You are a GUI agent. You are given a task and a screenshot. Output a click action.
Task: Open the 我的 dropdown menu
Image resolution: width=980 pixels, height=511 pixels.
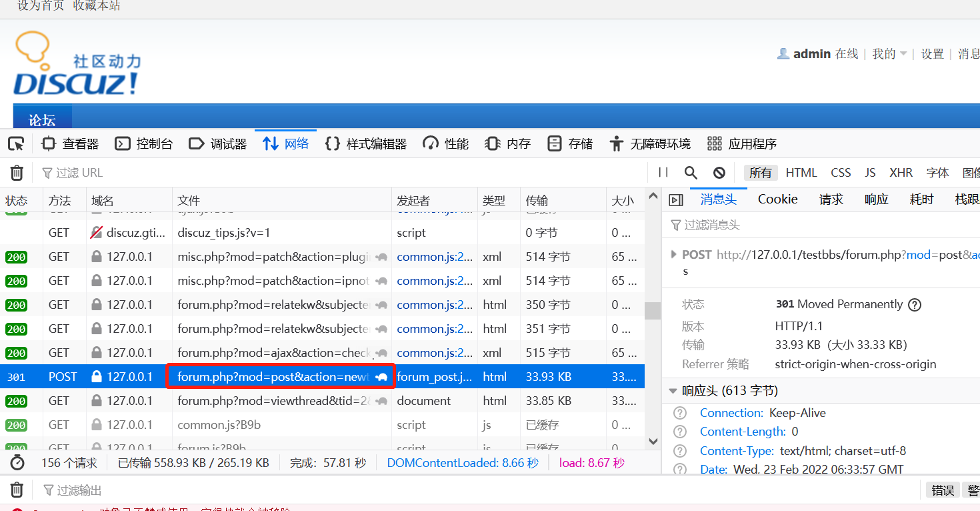(x=890, y=54)
